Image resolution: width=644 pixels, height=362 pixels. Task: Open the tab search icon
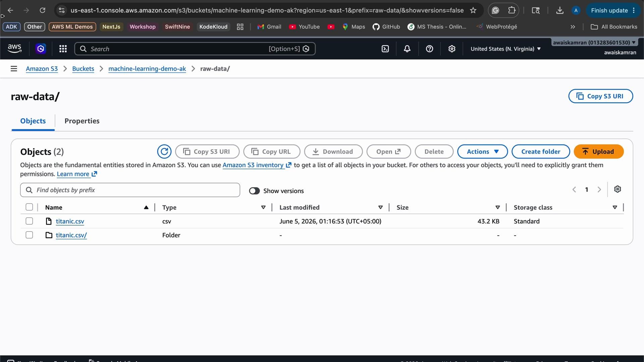click(536, 10)
